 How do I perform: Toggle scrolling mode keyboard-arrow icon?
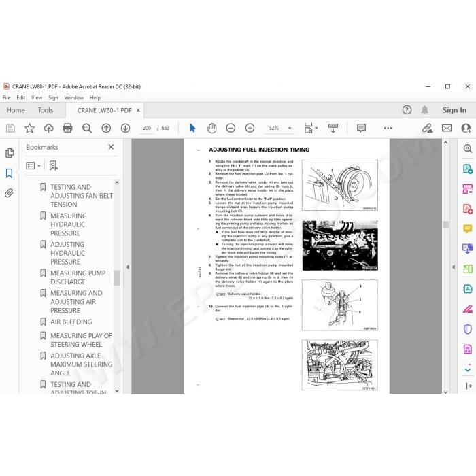tap(333, 128)
